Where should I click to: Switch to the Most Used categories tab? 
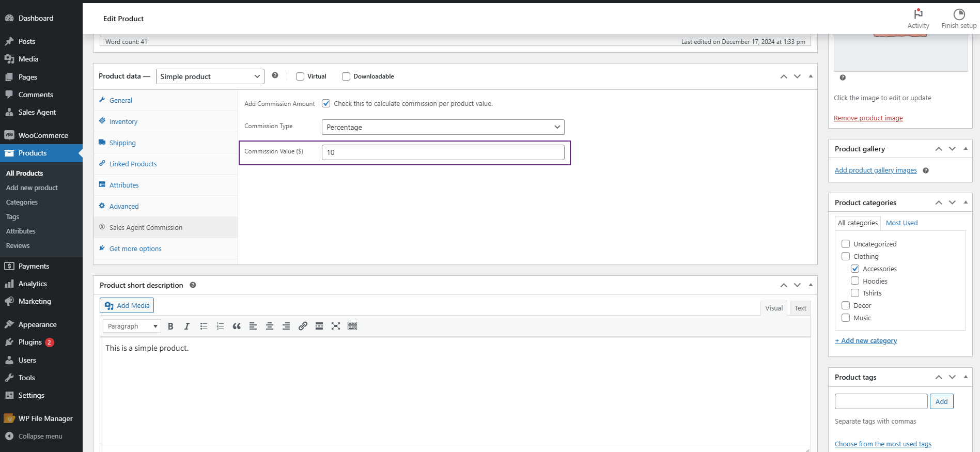click(x=901, y=223)
